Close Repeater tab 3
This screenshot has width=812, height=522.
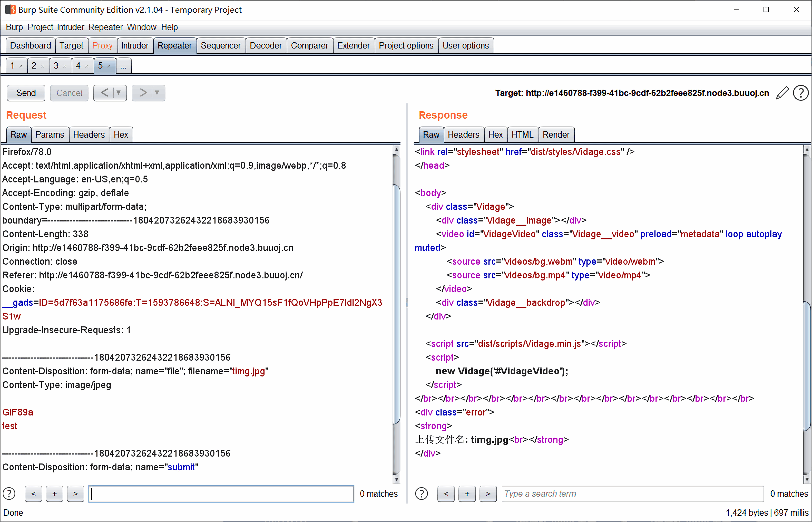[65, 66]
